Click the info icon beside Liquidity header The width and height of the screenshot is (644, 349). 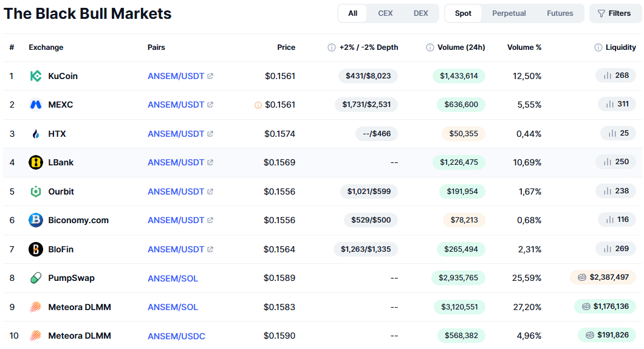(598, 47)
